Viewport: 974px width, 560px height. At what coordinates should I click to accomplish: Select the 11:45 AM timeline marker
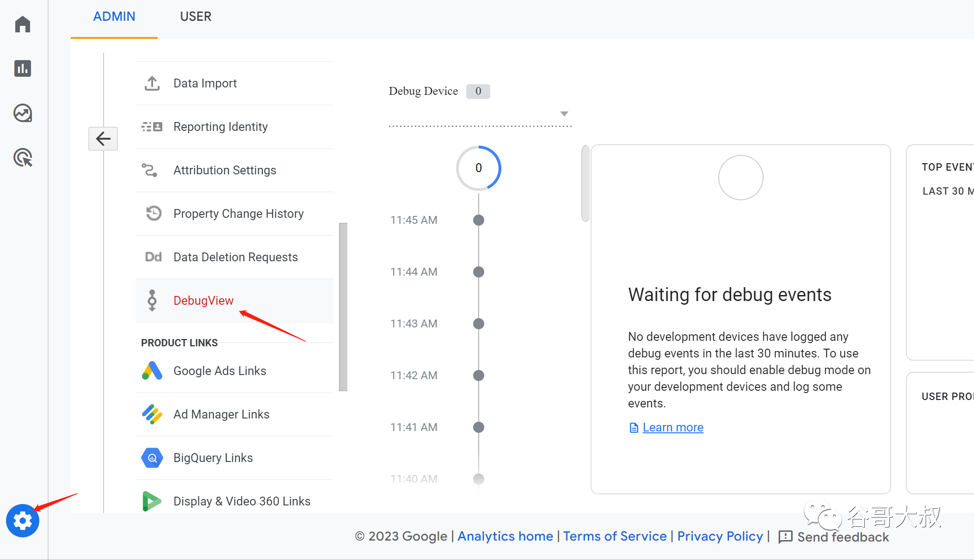pyautogui.click(x=479, y=220)
